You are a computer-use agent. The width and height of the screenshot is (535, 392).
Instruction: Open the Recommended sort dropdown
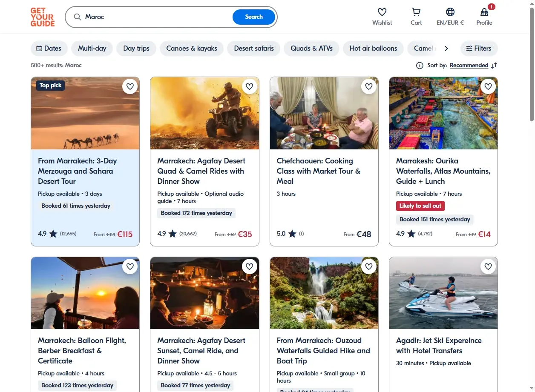(x=469, y=66)
